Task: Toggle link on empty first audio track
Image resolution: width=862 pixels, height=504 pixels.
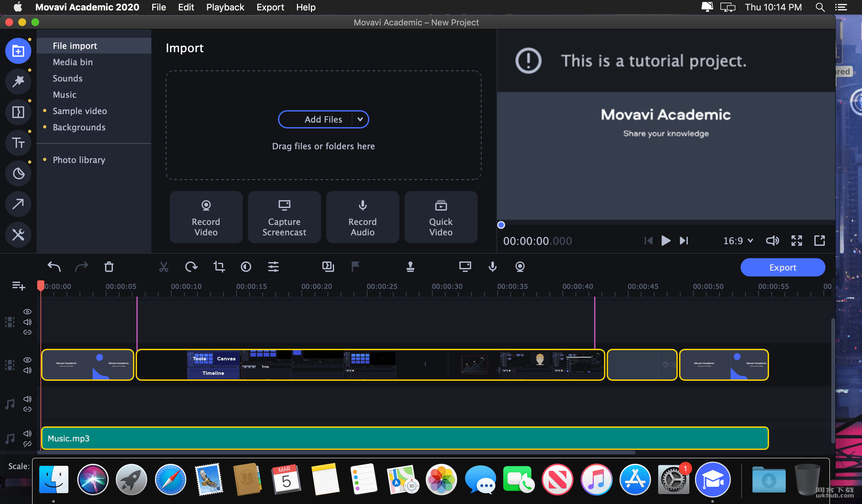Action: click(x=27, y=409)
